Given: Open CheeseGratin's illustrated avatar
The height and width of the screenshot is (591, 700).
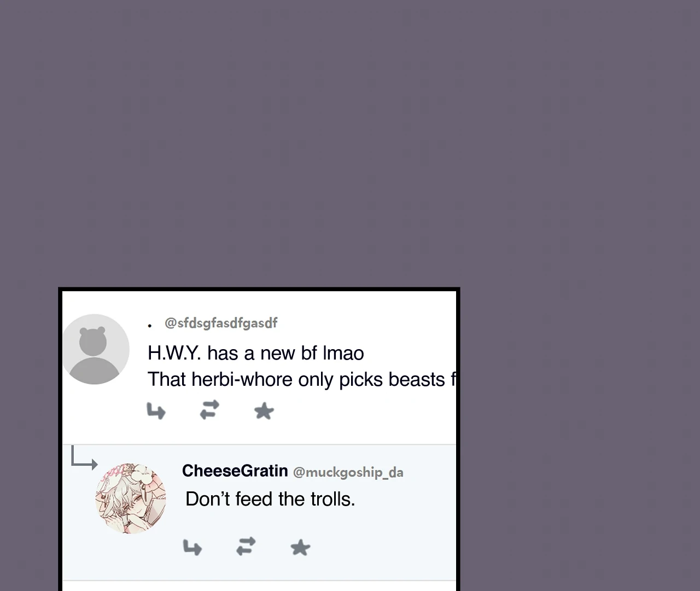Looking at the screenshot, I should (x=131, y=499).
